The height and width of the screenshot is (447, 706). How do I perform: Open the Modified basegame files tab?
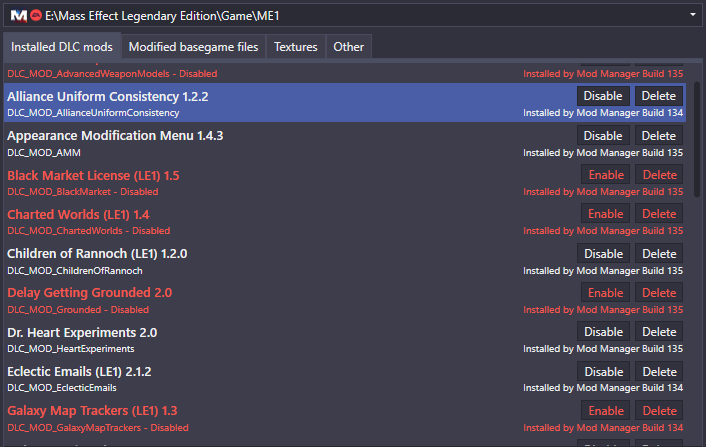click(x=194, y=47)
